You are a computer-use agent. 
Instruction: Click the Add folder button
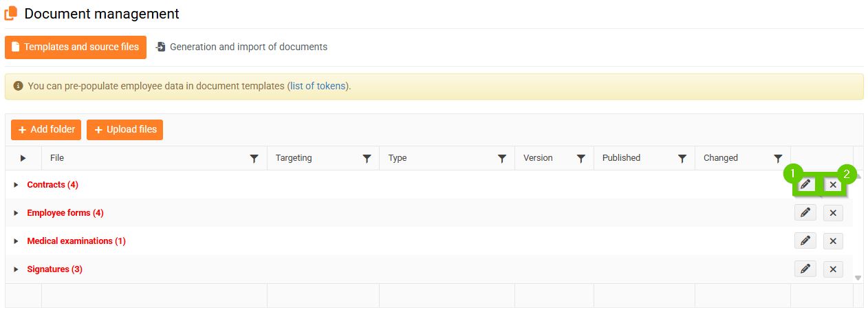click(46, 130)
